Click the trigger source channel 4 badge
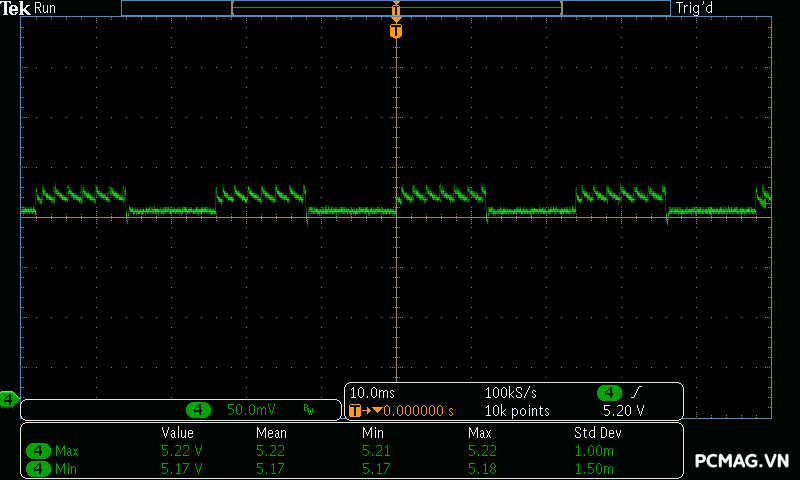 click(x=608, y=393)
